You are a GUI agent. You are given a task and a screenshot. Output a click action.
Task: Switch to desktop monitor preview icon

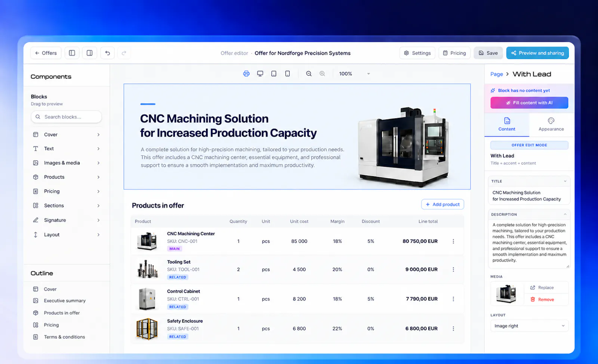pos(260,74)
